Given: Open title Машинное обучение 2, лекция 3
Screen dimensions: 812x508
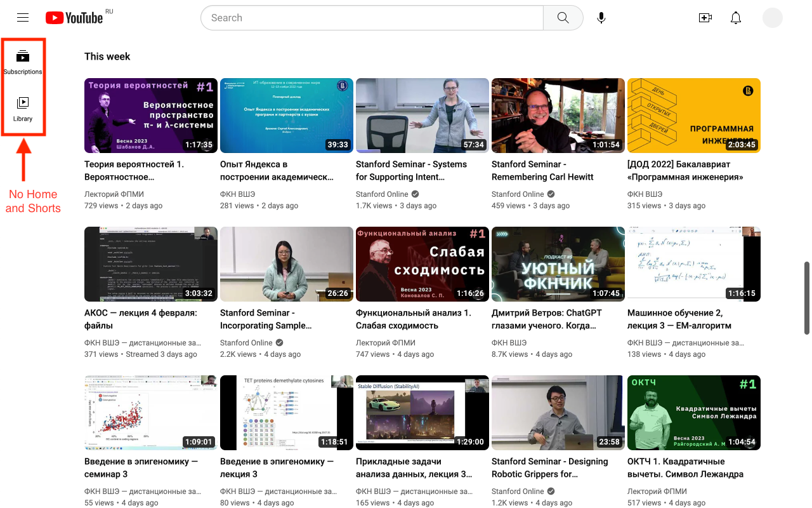Looking at the screenshot, I should coord(679,319).
